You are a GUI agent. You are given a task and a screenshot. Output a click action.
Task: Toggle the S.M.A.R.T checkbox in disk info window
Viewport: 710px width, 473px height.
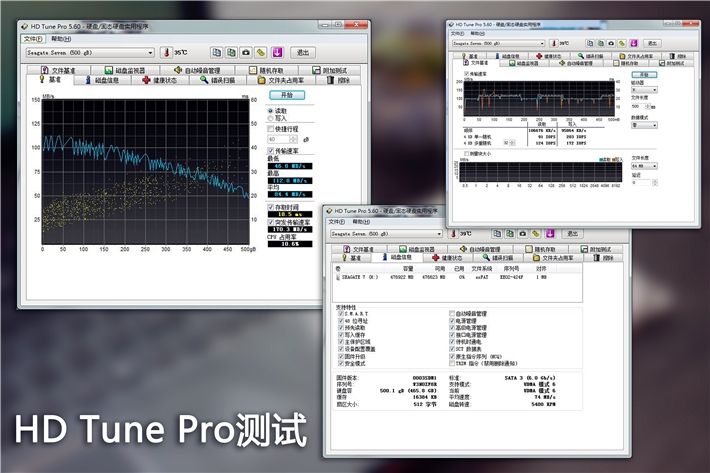(341, 313)
